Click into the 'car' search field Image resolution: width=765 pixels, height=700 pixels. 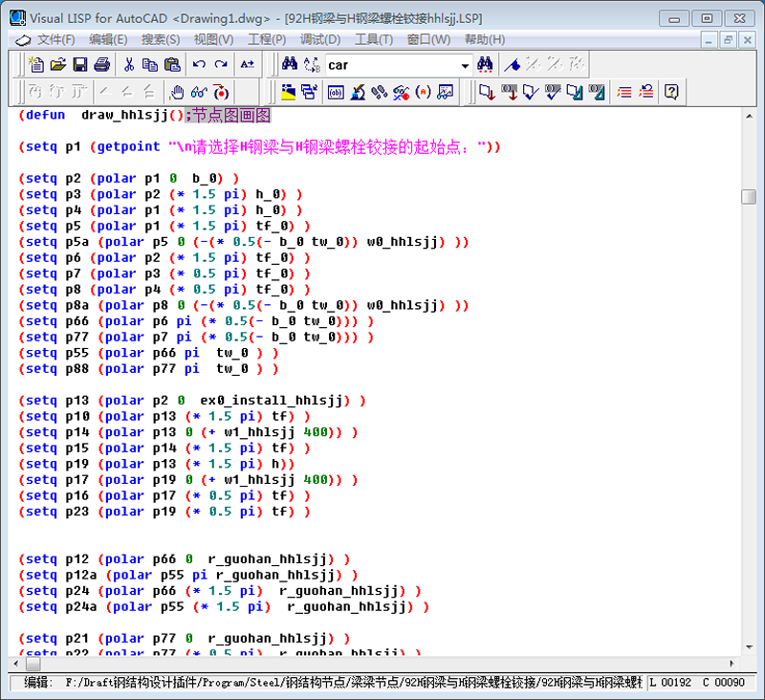[x=392, y=65]
